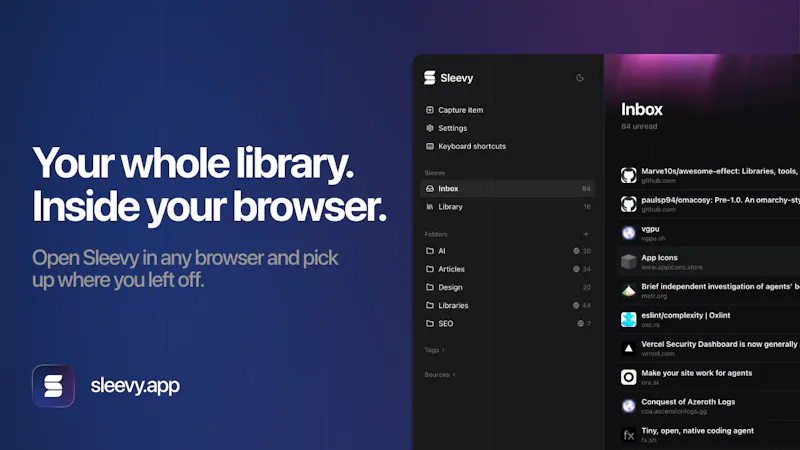Click the Settings gear icon
Viewport: 800px width, 450px height.
[x=430, y=128]
